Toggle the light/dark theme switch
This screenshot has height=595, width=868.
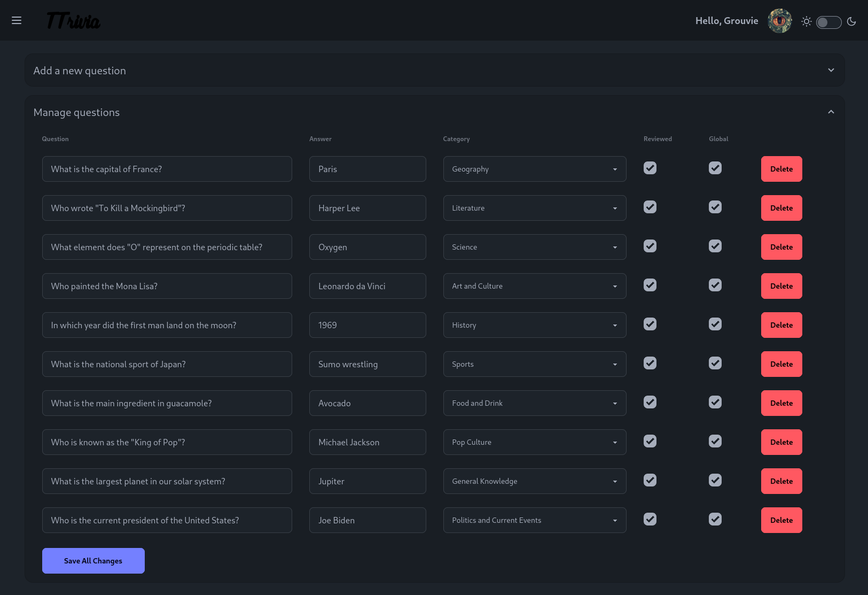click(x=829, y=22)
